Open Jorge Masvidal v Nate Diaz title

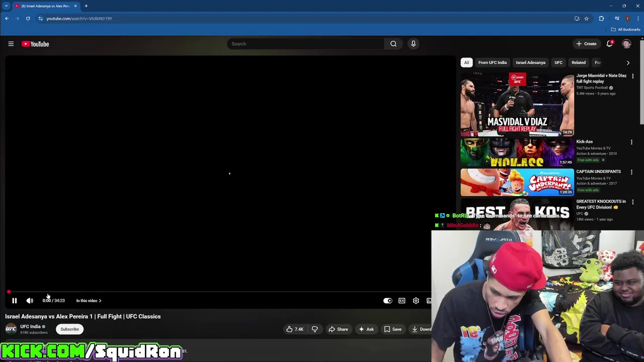coord(601,78)
